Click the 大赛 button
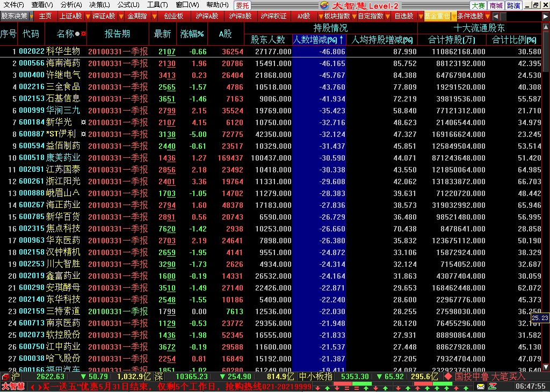 [478, 5]
